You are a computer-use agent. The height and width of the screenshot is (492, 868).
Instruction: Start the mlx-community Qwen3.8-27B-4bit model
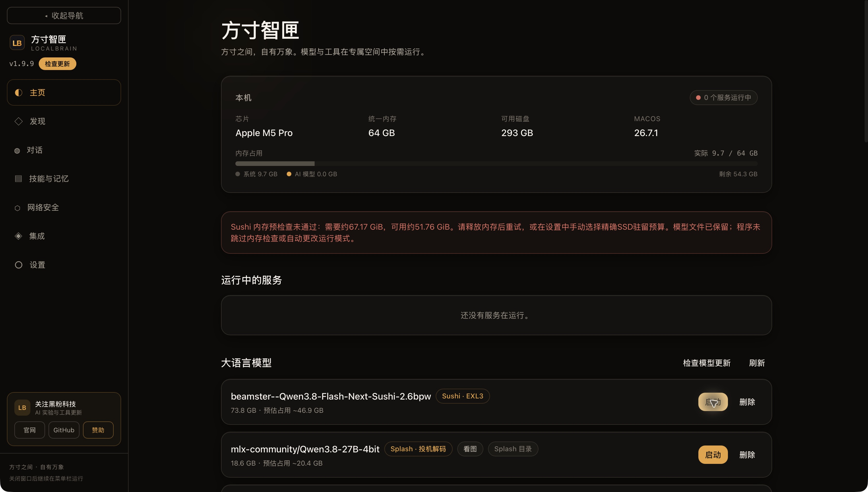pos(713,455)
